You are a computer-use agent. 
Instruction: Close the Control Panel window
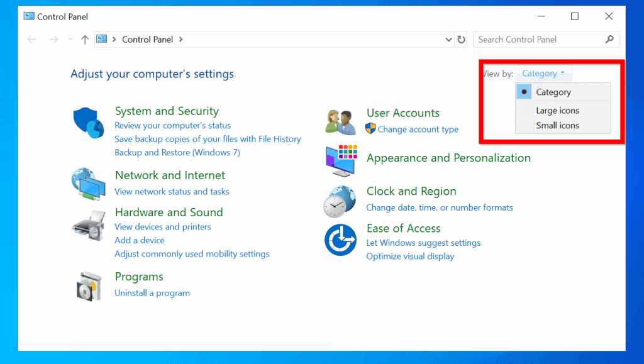(609, 16)
